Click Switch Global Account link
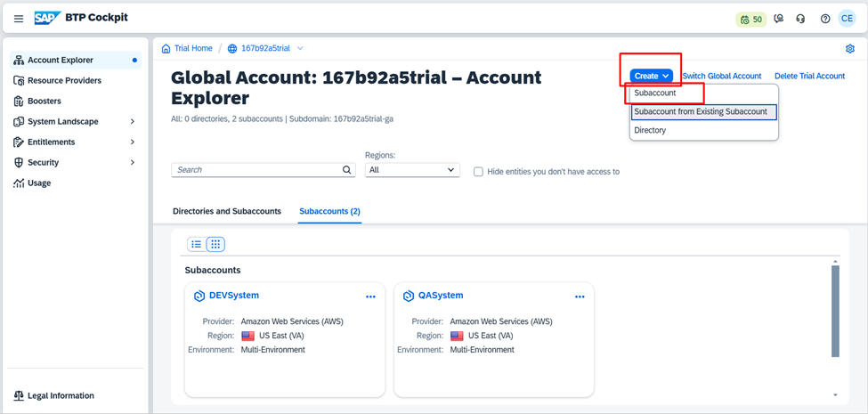Viewport: 868px width, 414px height. [x=721, y=77]
